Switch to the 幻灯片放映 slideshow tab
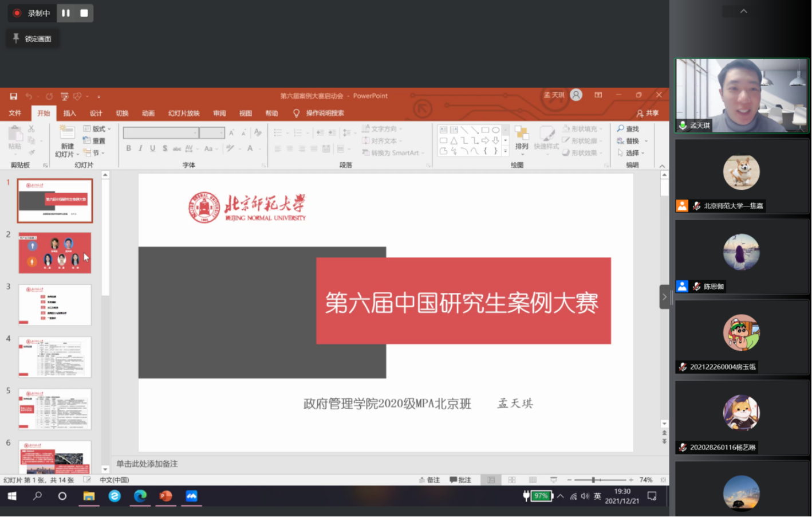The image size is (812, 517). [184, 113]
